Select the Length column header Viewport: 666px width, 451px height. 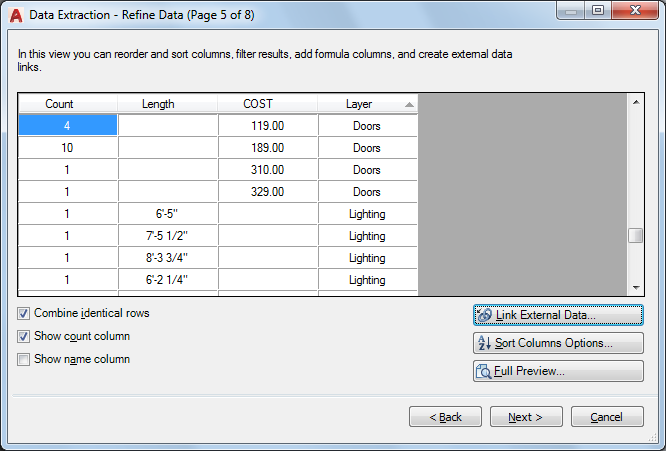point(158,104)
